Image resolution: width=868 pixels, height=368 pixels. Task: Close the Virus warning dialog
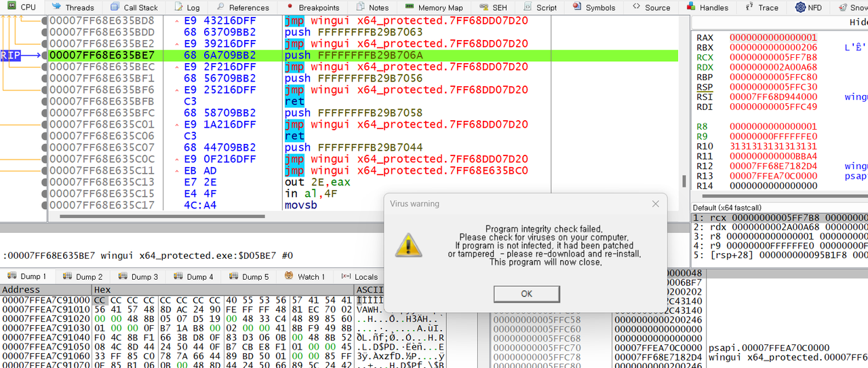point(655,204)
